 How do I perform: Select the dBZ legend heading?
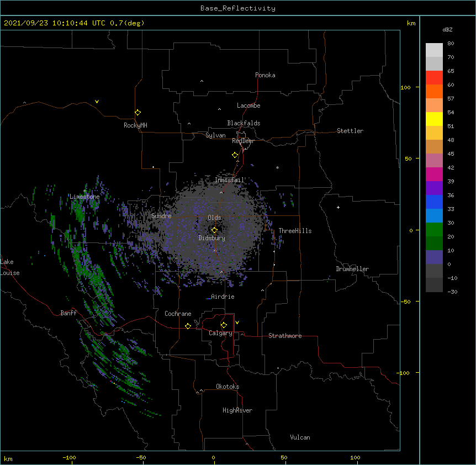click(x=447, y=30)
